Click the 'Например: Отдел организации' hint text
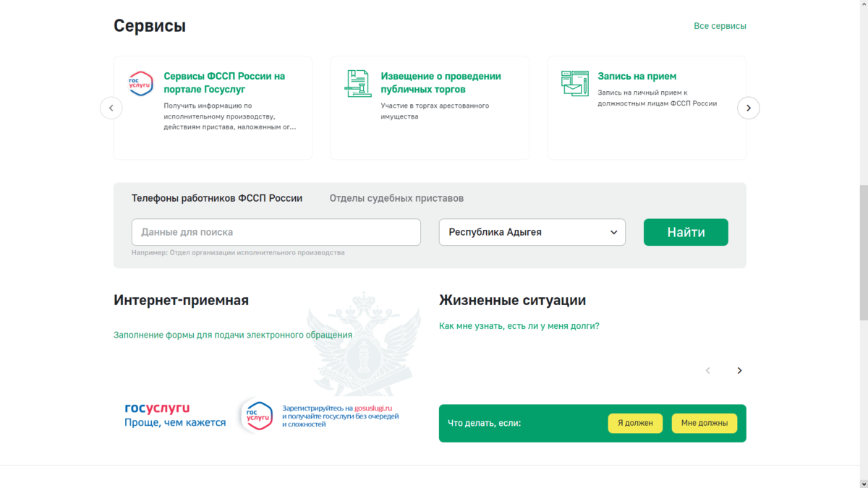Image resolution: width=868 pixels, height=488 pixels. 238,253
